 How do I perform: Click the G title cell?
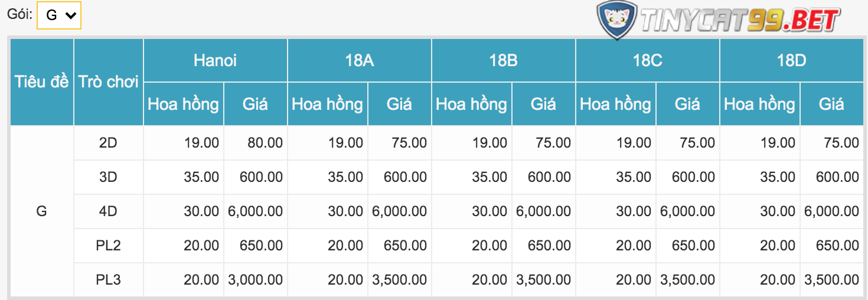click(x=42, y=211)
